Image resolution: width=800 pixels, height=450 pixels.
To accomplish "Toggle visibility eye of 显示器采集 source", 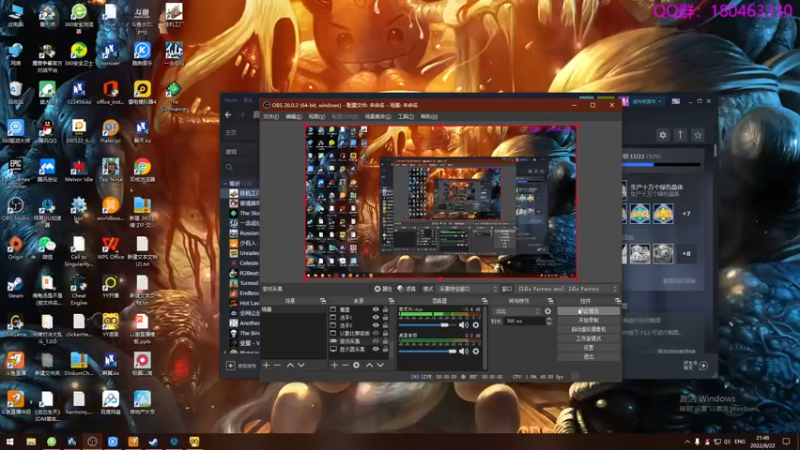I will tap(376, 349).
